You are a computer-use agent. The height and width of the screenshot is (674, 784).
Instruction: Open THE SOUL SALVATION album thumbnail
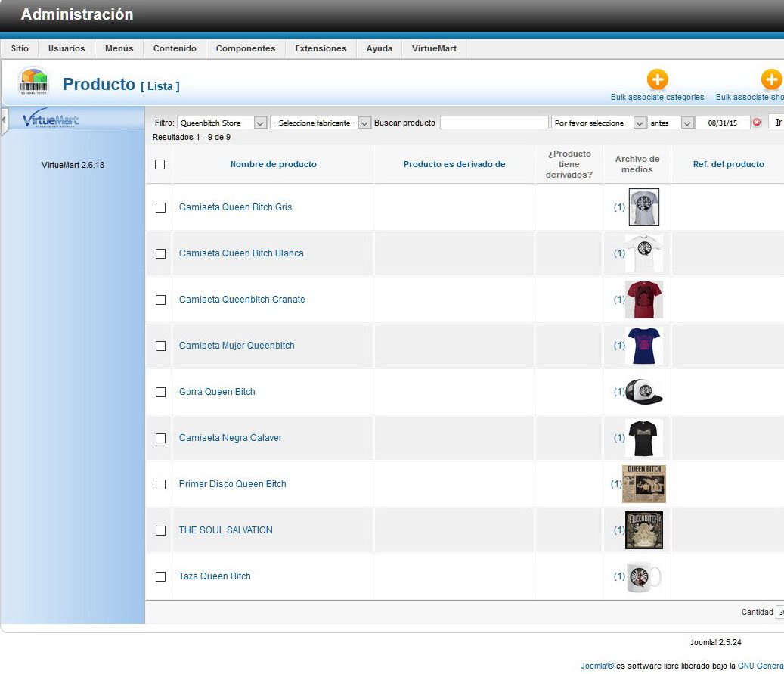click(644, 530)
